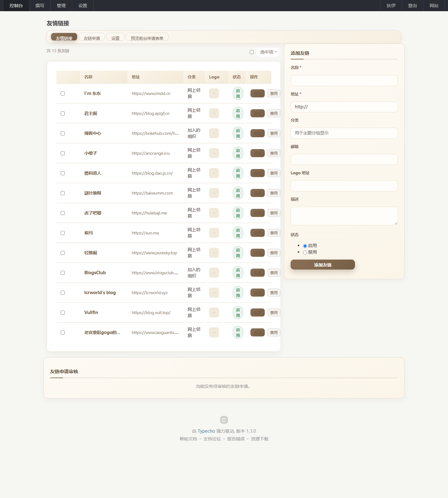Click the 懋和道人 link name
The height and width of the screenshot is (498, 448).
pos(93,173)
